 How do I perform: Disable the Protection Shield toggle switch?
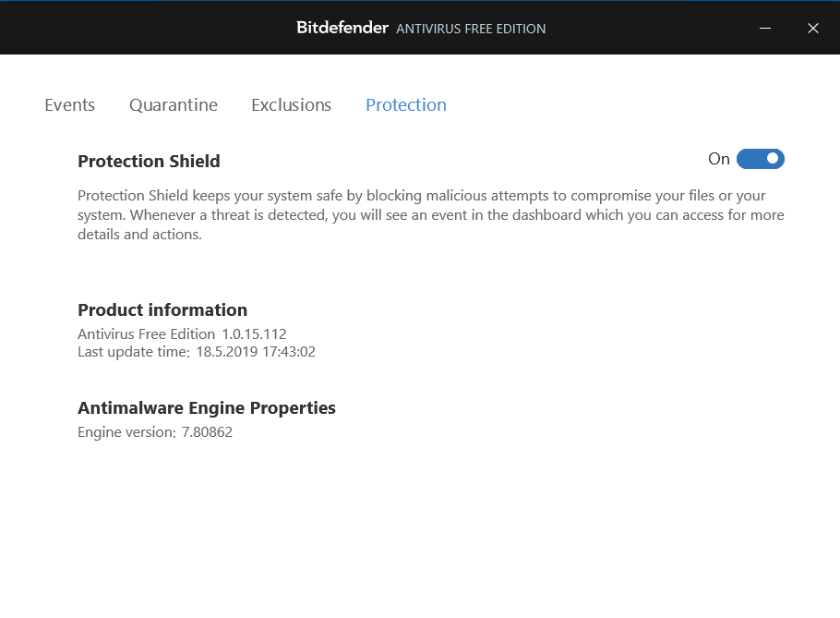click(761, 159)
